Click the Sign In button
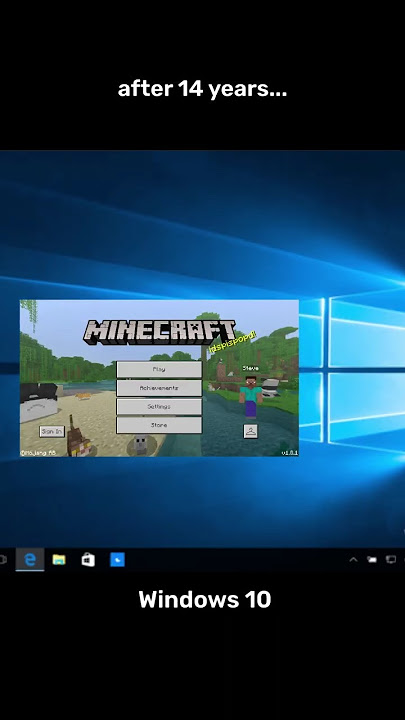 click(x=52, y=432)
